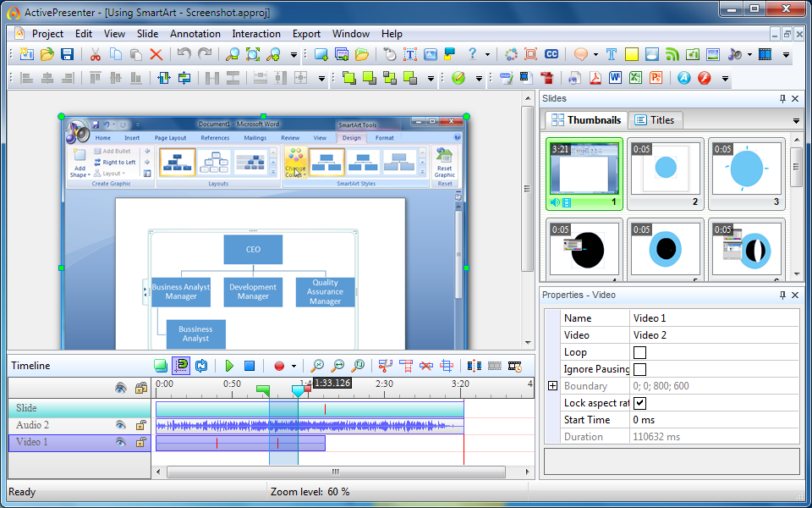This screenshot has height=508, width=812.
Task: Play the timeline preview
Action: coord(229,366)
